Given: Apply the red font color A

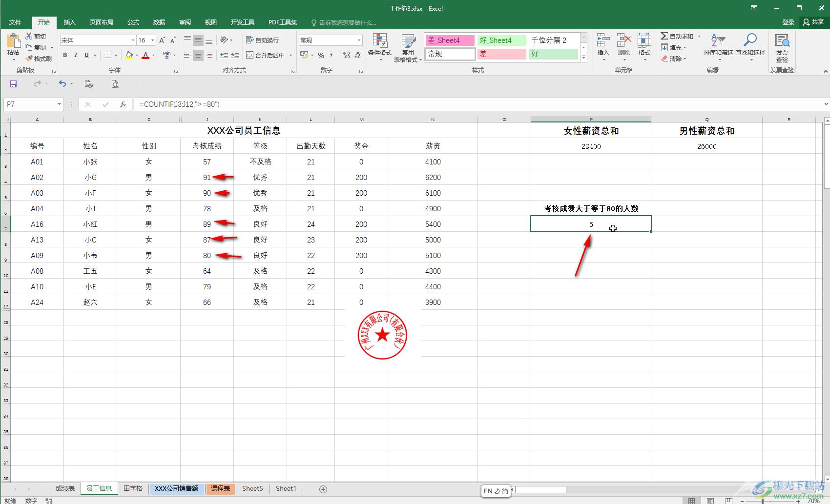Looking at the screenshot, I should coord(145,55).
